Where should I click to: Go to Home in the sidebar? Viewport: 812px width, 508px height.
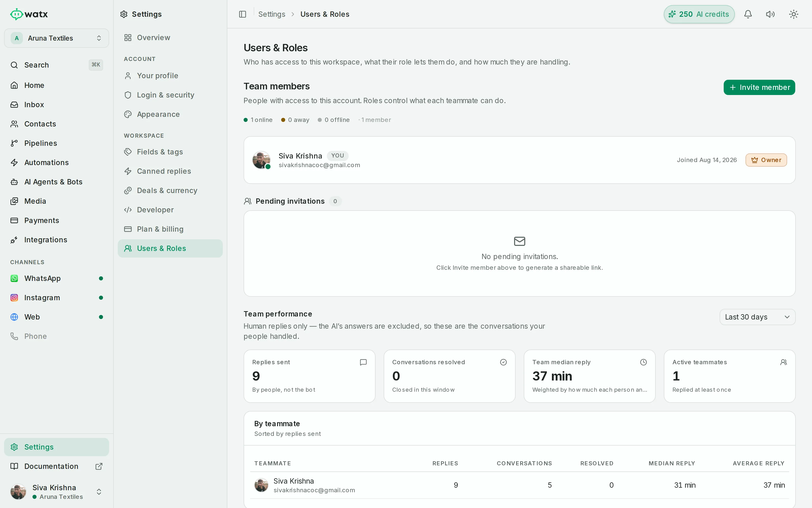[x=56, y=85]
